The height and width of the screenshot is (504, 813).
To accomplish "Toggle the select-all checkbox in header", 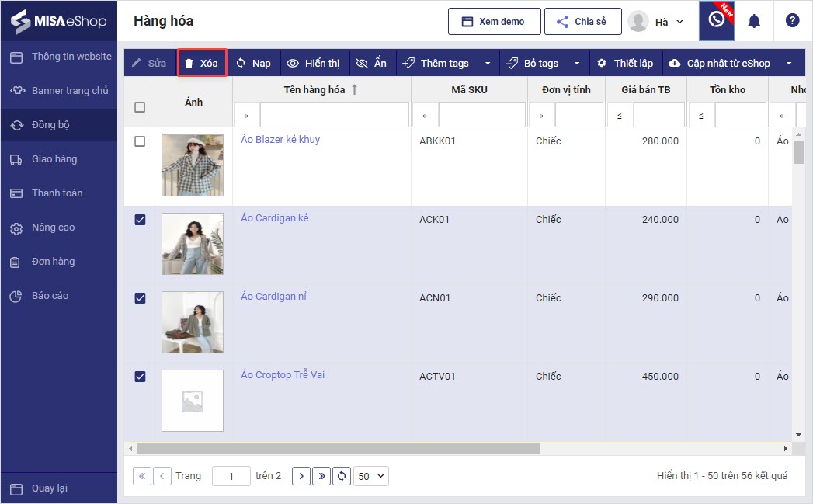I will 140,107.
